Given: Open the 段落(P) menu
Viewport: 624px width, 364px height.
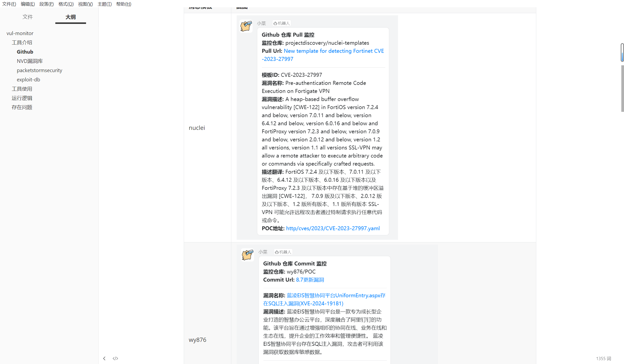Looking at the screenshot, I should (47, 4).
